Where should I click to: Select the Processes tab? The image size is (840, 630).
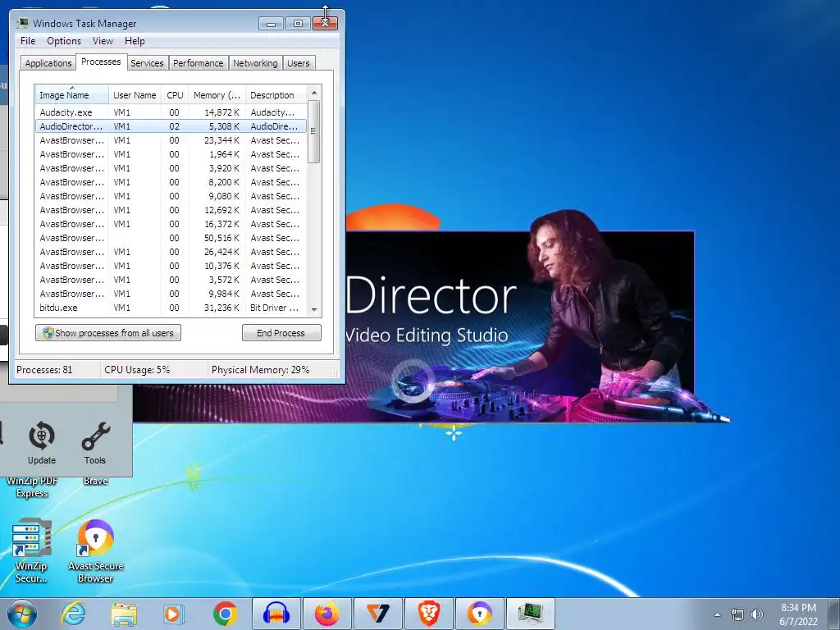(101, 62)
